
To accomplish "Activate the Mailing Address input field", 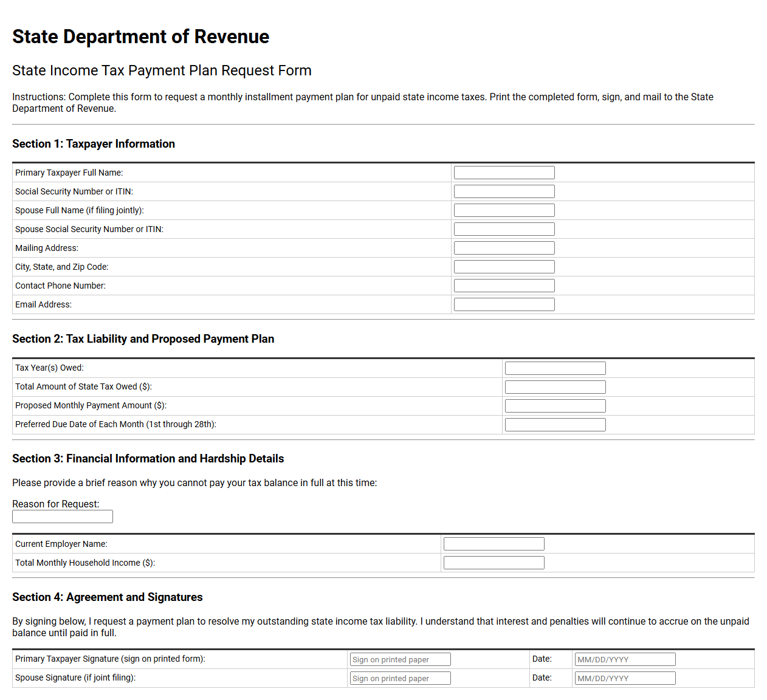I will coord(504,248).
